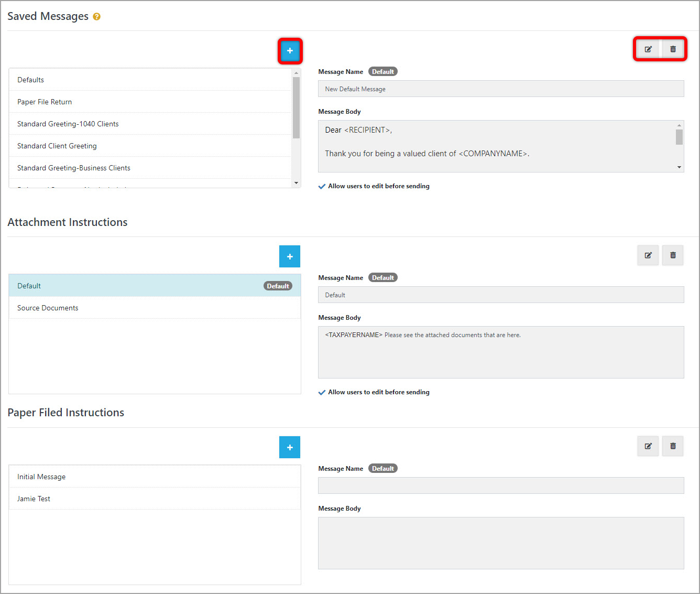The height and width of the screenshot is (594, 700).
Task: Delete the paper filed instruction message
Action: coord(673,446)
